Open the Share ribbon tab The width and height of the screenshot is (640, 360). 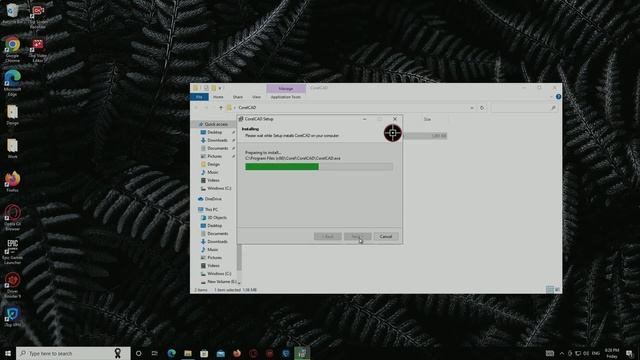pyautogui.click(x=238, y=97)
